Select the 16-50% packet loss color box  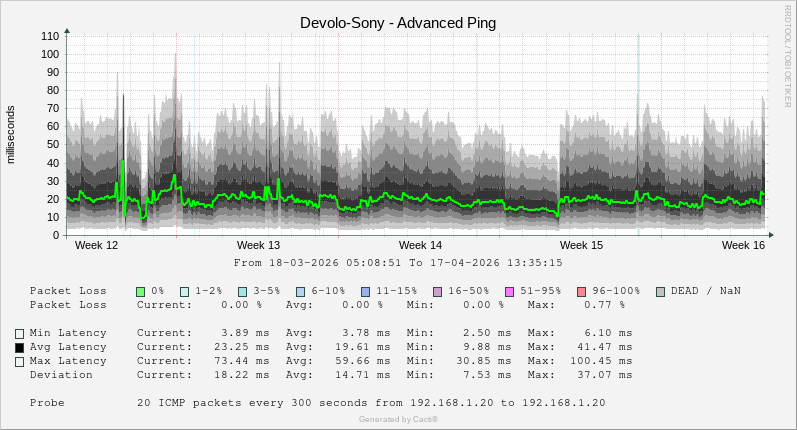(x=438, y=291)
